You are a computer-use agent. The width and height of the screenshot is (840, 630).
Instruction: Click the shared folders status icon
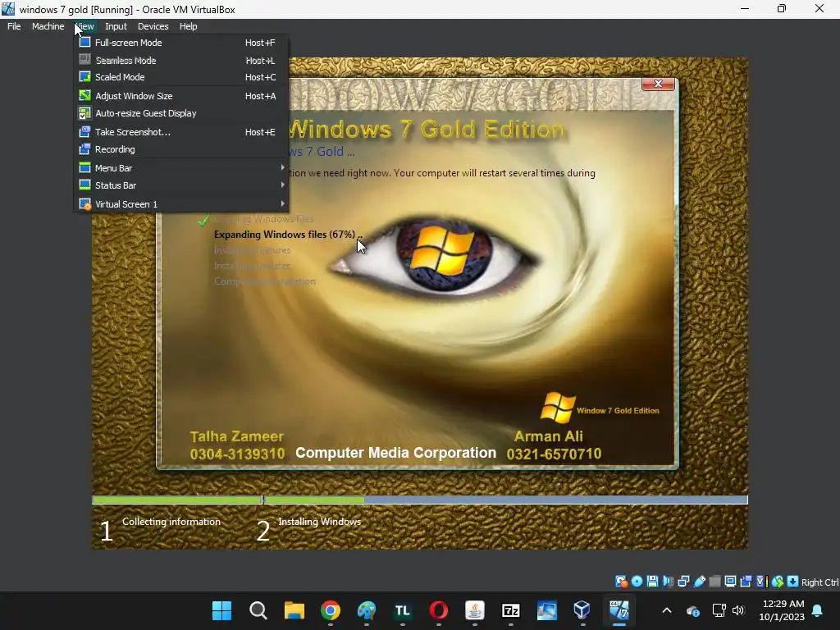pos(714,582)
